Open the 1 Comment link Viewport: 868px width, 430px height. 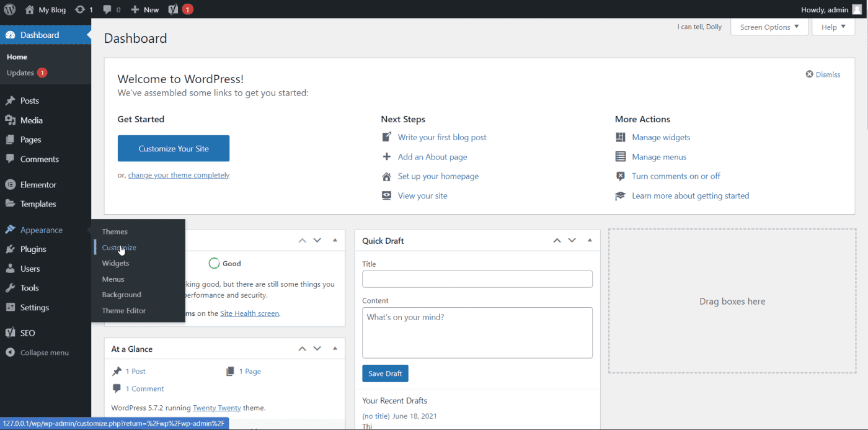145,388
